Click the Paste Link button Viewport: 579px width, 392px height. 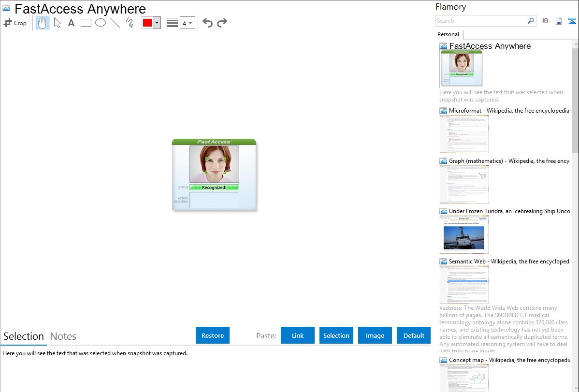[298, 335]
